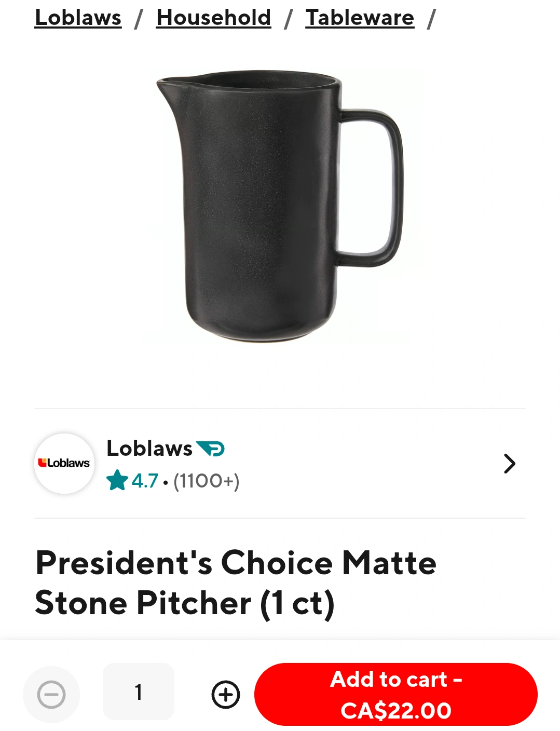
Task: Click the red Add to cart button
Action: tap(396, 695)
